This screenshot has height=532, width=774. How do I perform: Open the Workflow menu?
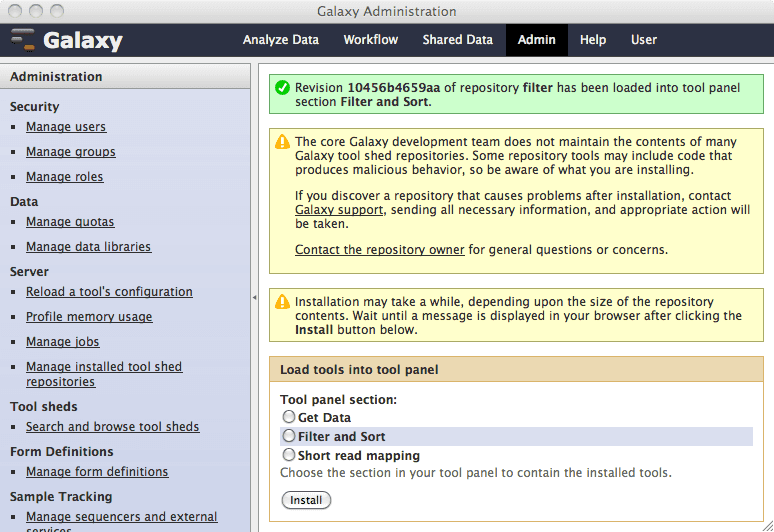tap(370, 40)
